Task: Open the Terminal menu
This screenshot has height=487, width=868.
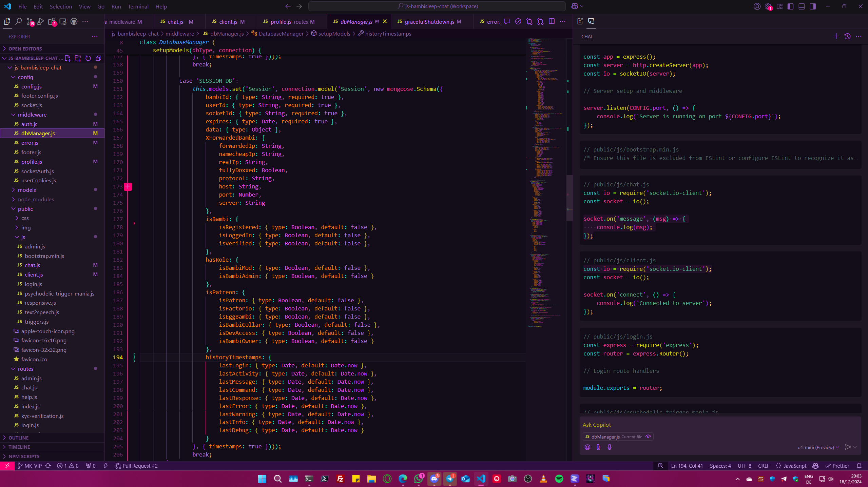Action: tap(138, 6)
